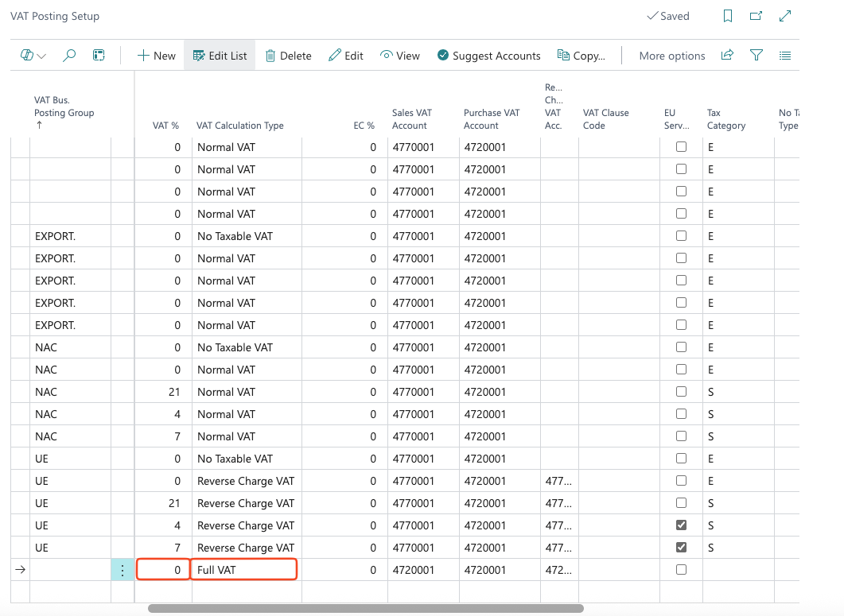The image size is (844, 616).
Task: Click the list view lines icon
Action: pyautogui.click(x=785, y=56)
